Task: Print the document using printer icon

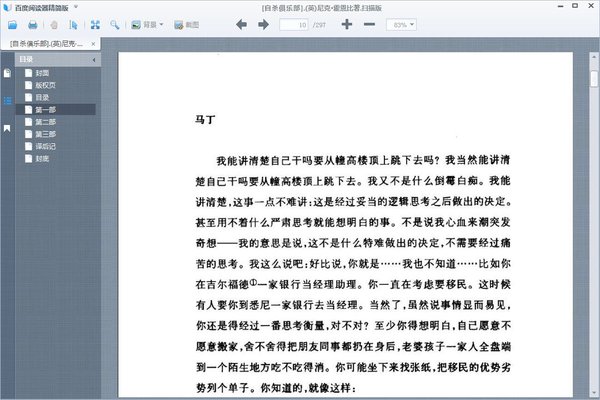Action: [33, 25]
